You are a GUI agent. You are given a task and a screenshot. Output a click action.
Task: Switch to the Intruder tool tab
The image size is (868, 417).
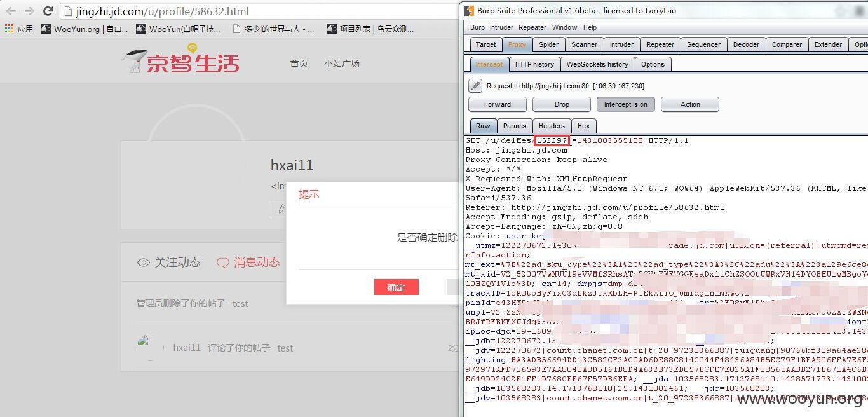[621, 44]
